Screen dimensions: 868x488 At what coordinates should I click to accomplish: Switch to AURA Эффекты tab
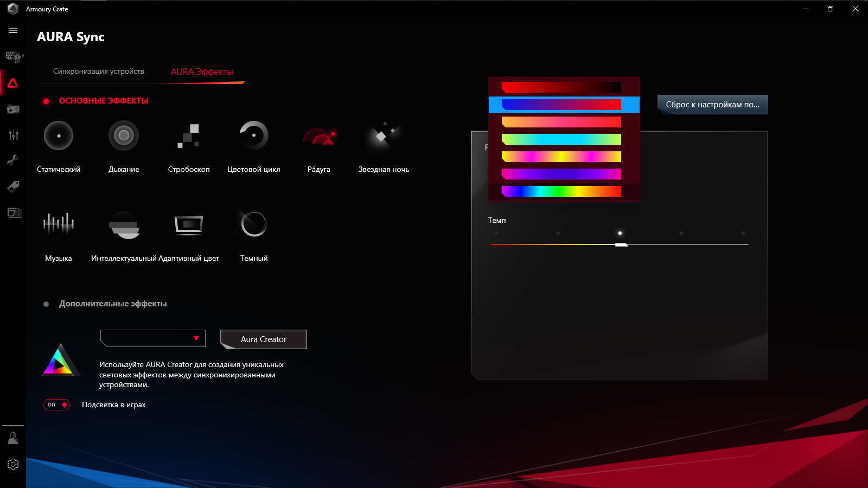(x=202, y=72)
